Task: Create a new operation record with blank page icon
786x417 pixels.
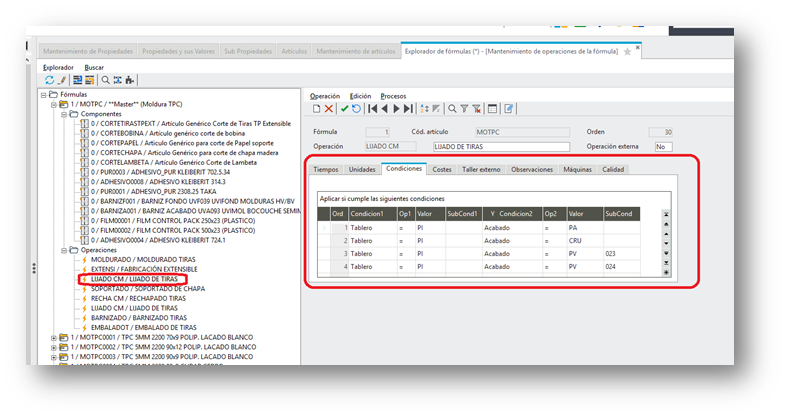Action: click(x=316, y=109)
